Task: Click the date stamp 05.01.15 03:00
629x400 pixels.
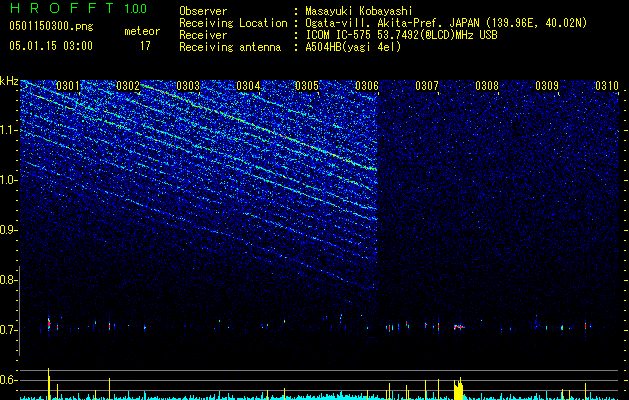Action: point(51,46)
